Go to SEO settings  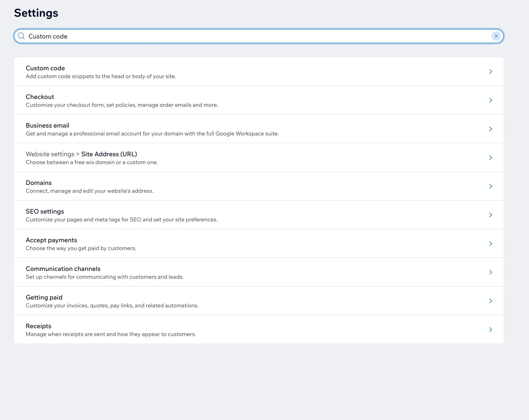tap(45, 211)
